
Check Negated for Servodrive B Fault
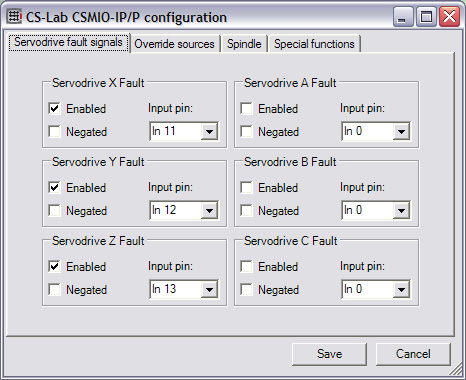pos(246,210)
